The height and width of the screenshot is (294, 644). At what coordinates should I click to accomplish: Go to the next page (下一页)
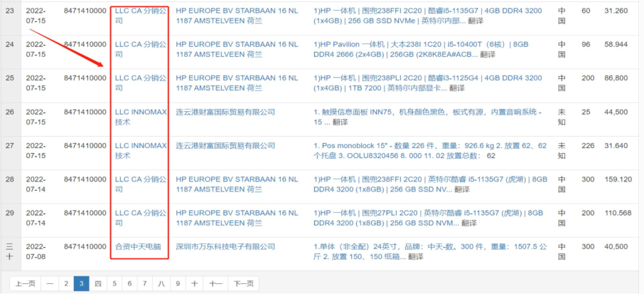[x=243, y=283]
